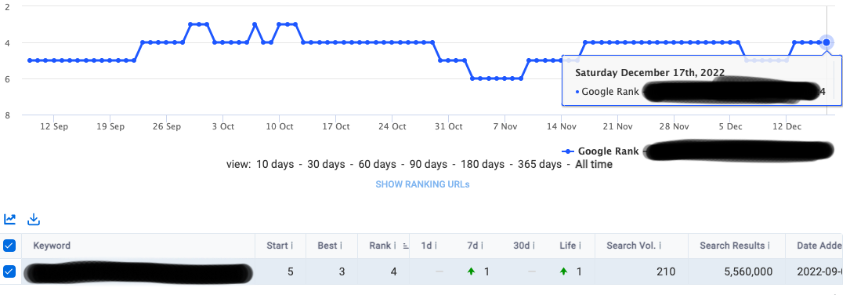Click tooltip date Saturday December 17th, 2022
The height and width of the screenshot is (295, 868).
pyautogui.click(x=650, y=73)
